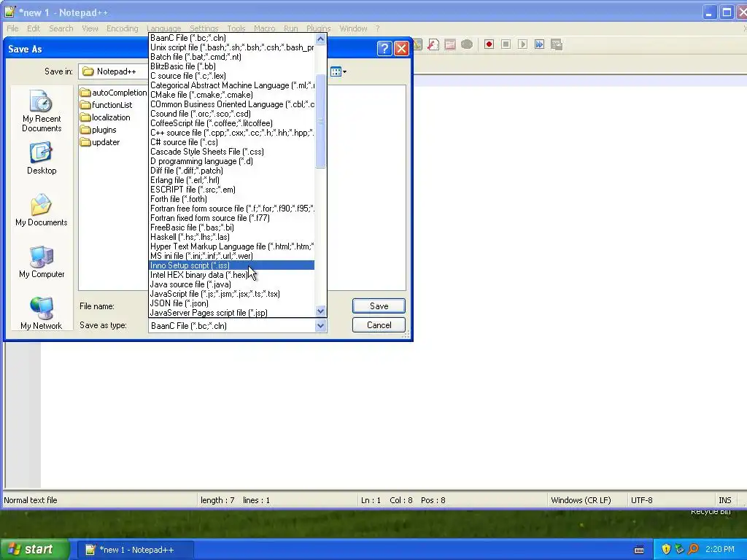Viewport: 747px width, 560px height.
Task: Click the Cancel button
Action: [x=379, y=325]
